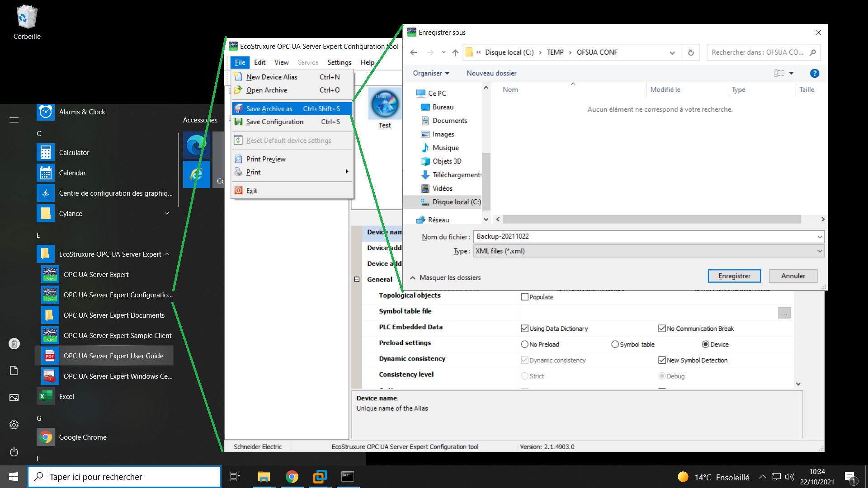Click horizontal scrollbar in file list
868x488 pixels.
point(651,219)
